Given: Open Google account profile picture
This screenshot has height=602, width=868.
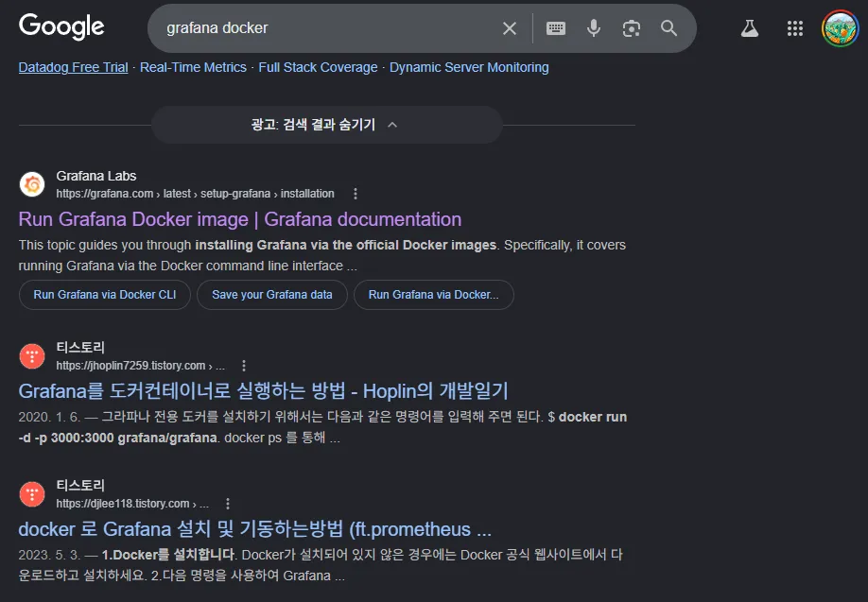Looking at the screenshot, I should click(x=840, y=28).
